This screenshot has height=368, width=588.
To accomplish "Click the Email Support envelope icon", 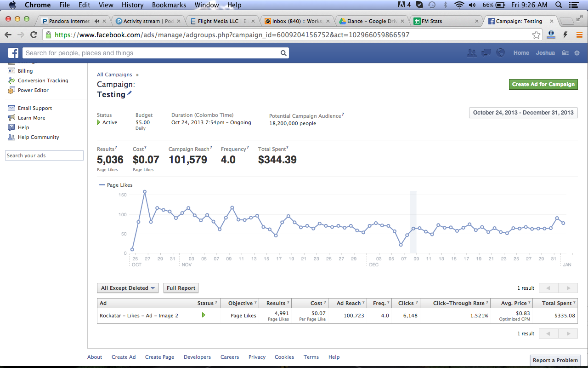I will (11, 108).
